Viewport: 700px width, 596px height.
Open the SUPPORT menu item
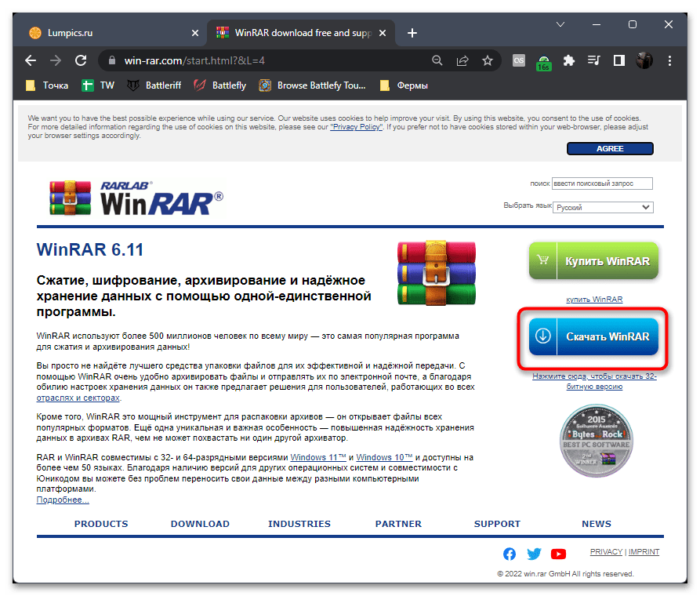(x=497, y=524)
